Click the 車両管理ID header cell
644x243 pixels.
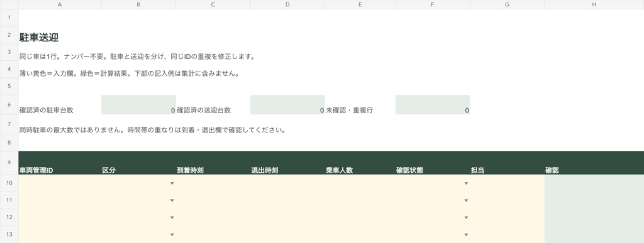60,163
